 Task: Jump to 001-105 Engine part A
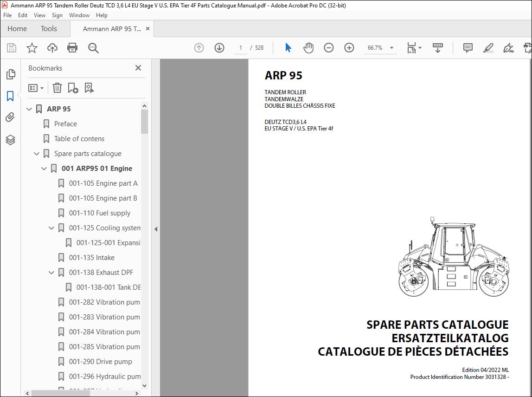(x=103, y=183)
